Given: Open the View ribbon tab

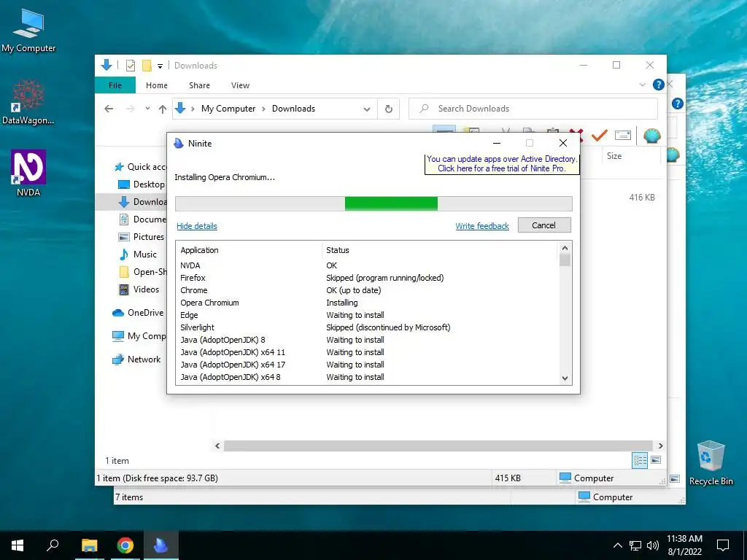Looking at the screenshot, I should 240,85.
